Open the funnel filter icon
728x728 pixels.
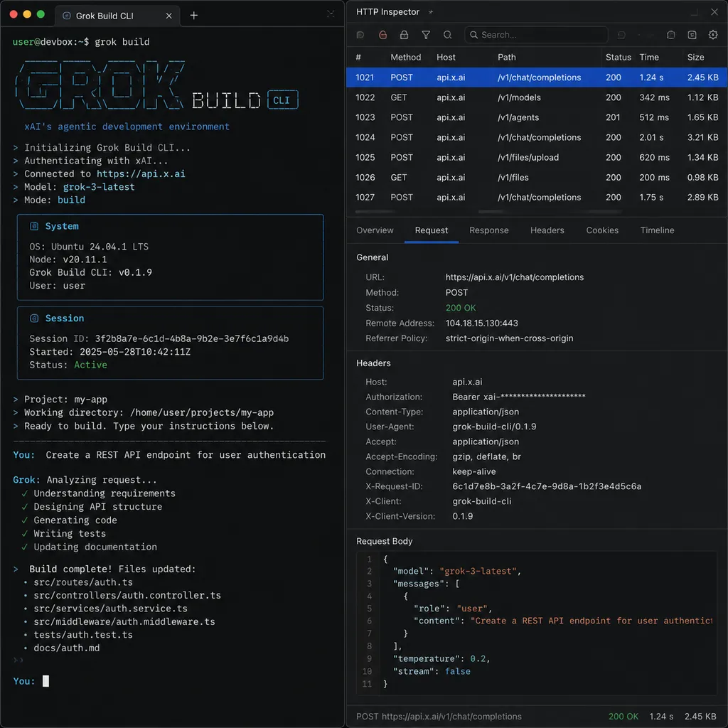(426, 35)
